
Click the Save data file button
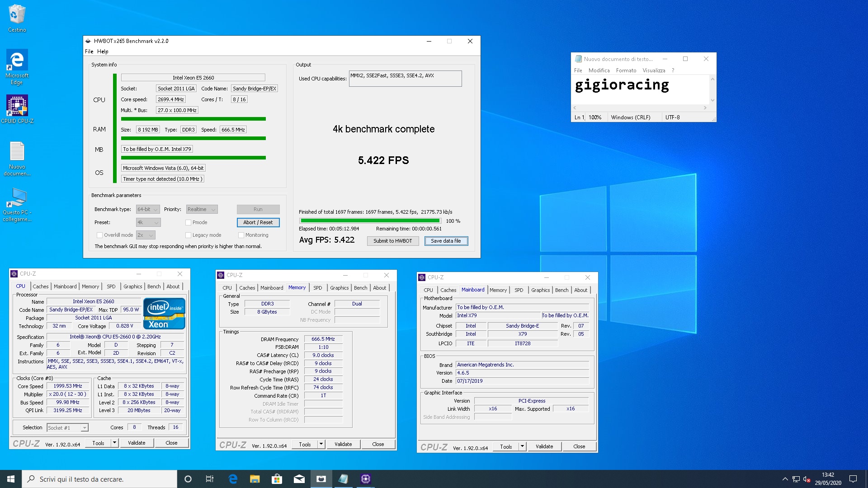point(446,241)
